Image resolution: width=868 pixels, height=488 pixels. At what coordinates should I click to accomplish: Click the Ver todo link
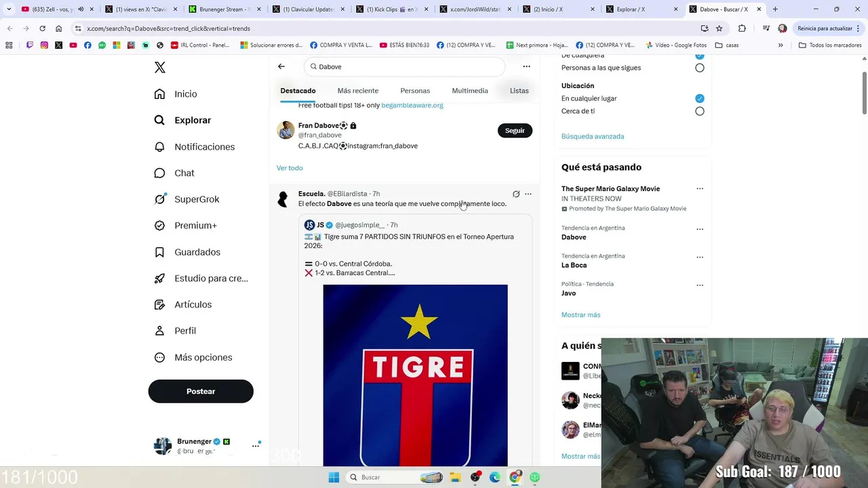pyautogui.click(x=290, y=168)
